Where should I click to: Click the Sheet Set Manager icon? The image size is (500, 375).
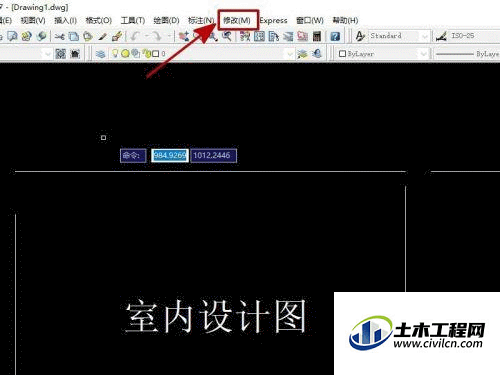[288, 36]
